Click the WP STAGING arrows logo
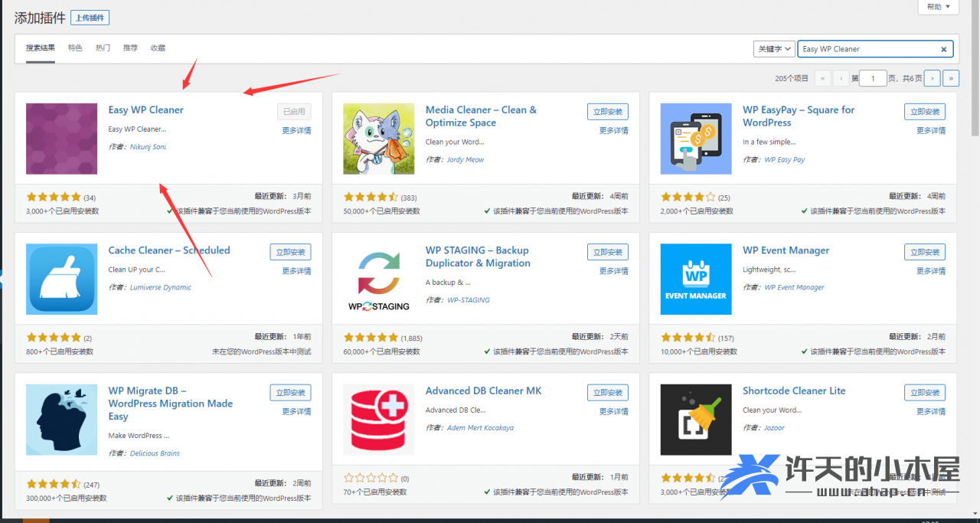Image resolution: width=980 pixels, height=523 pixels. [x=378, y=279]
